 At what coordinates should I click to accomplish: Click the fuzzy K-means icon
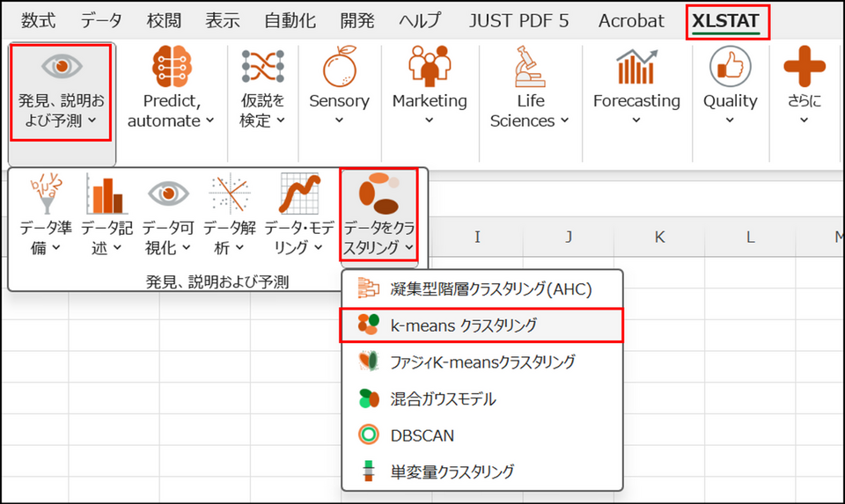pyautogui.click(x=369, y=361)
